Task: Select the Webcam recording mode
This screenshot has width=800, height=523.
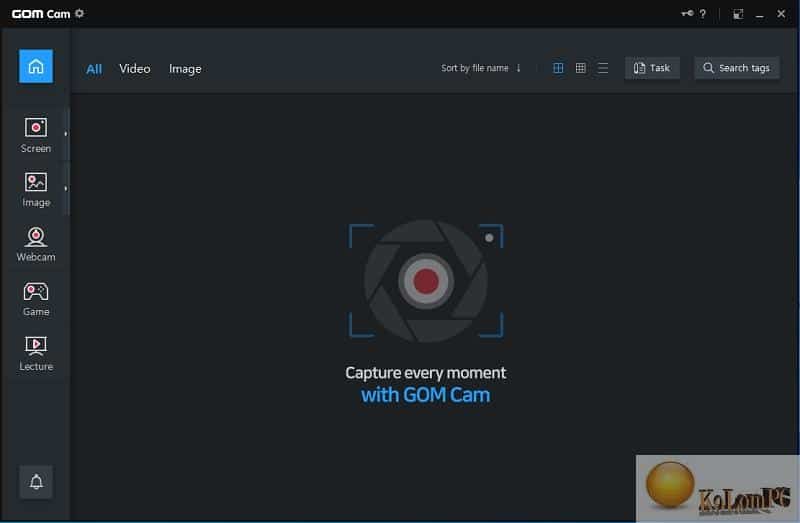Action: click(36, 244)
